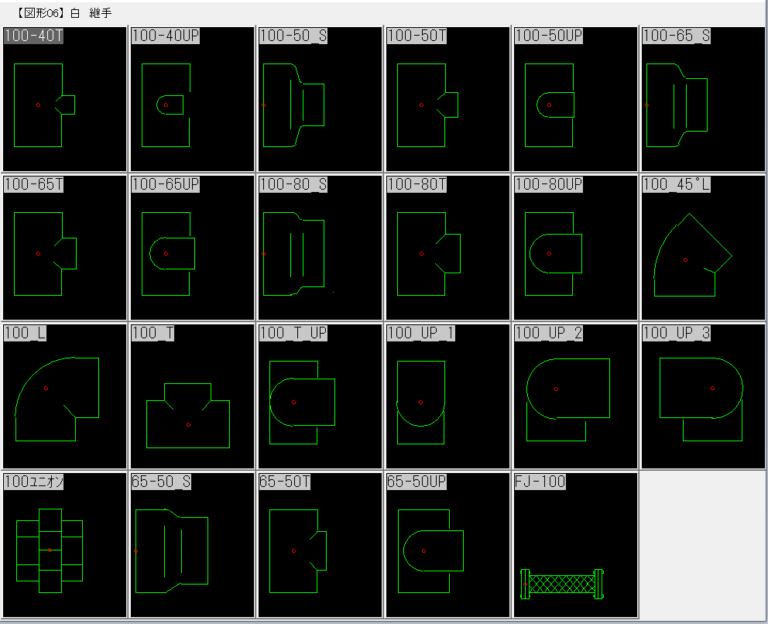Screen dimensions: 768x624
Task: Choose the 100-80_S reducer thumbnail
Action: [320, 248]
